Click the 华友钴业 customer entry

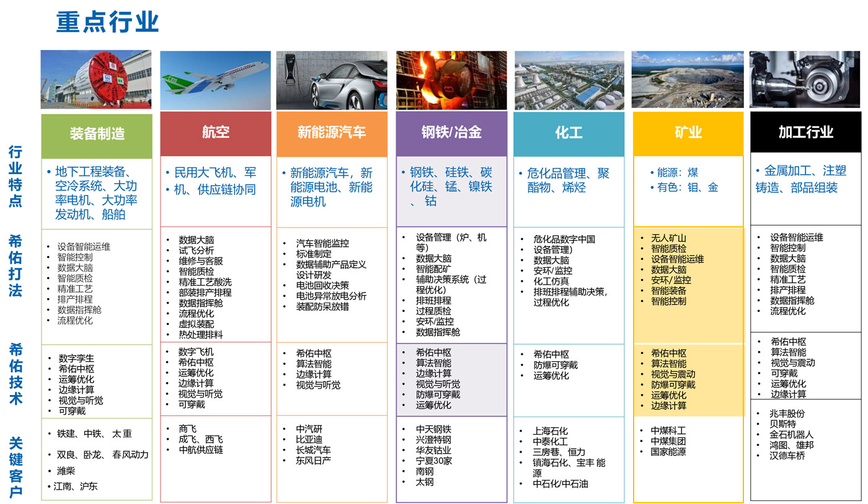click(434, 450)
